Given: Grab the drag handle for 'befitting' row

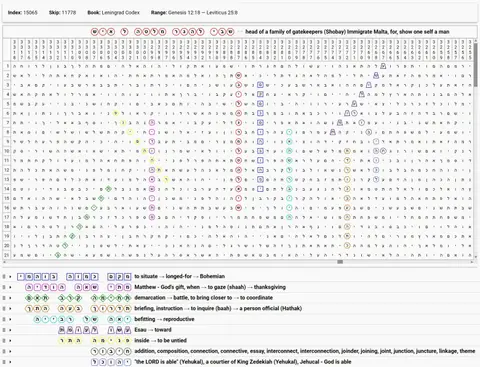Looking at the screenshot, I should click(4, 319).
